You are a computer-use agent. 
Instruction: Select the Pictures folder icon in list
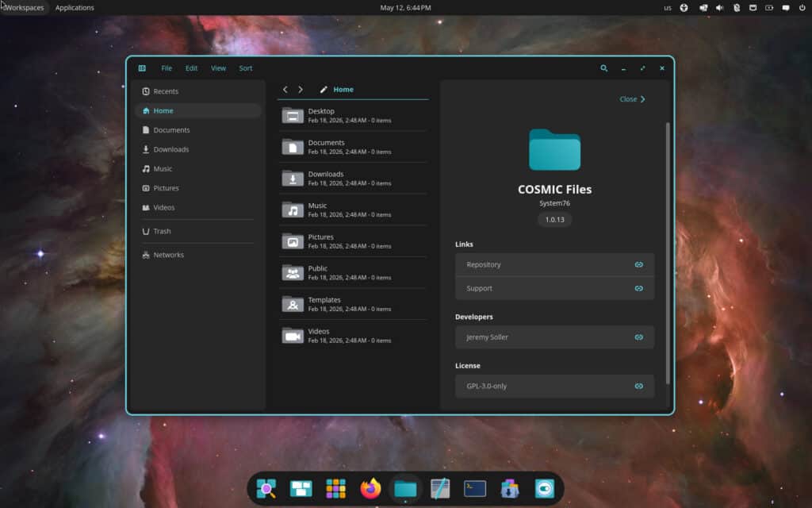[293, 241]
